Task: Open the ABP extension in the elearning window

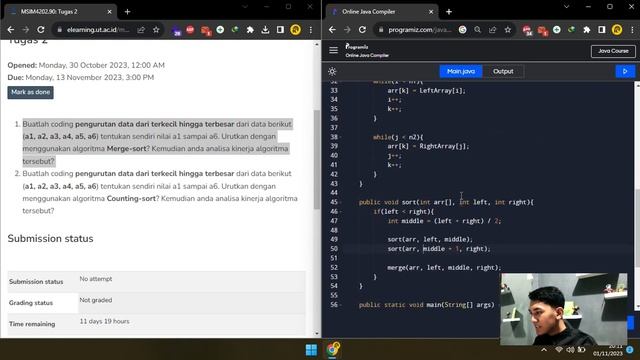Action: click(190, 30)
